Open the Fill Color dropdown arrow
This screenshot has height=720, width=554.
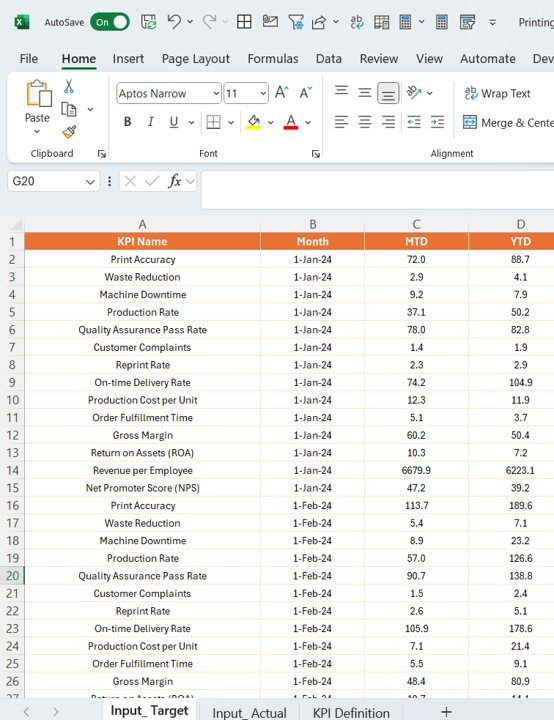270,122
